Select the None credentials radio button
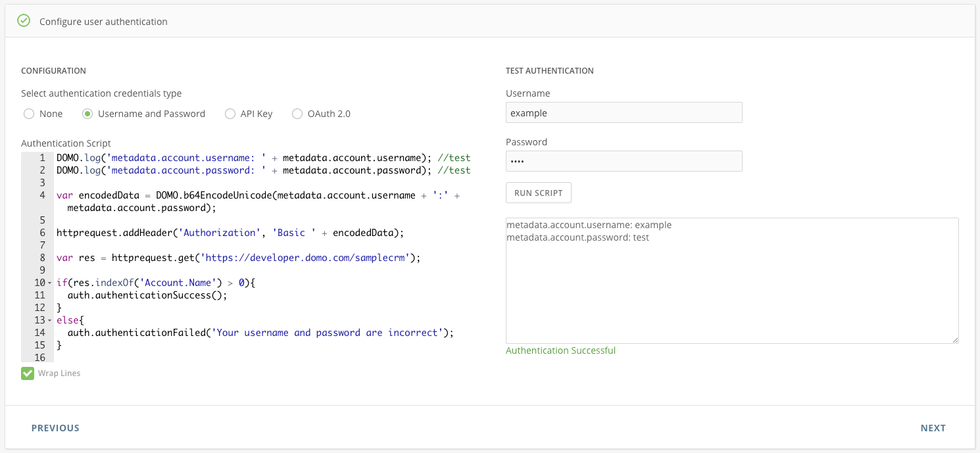 pos(29,114)
